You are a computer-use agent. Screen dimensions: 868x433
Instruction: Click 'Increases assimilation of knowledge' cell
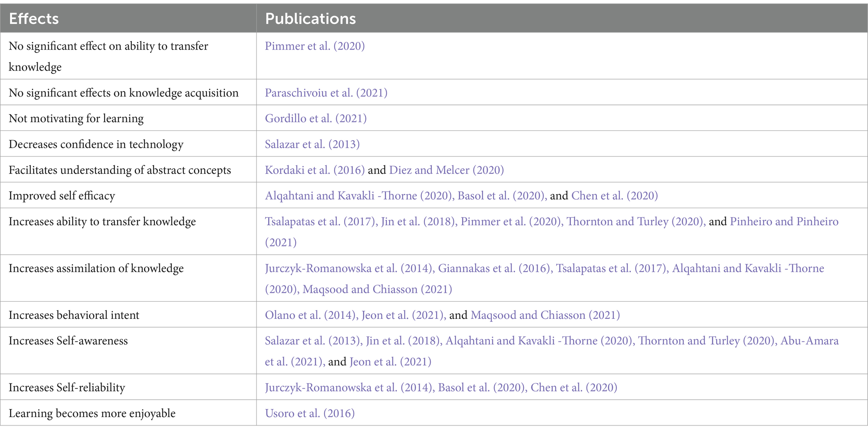tap(128, 279)
